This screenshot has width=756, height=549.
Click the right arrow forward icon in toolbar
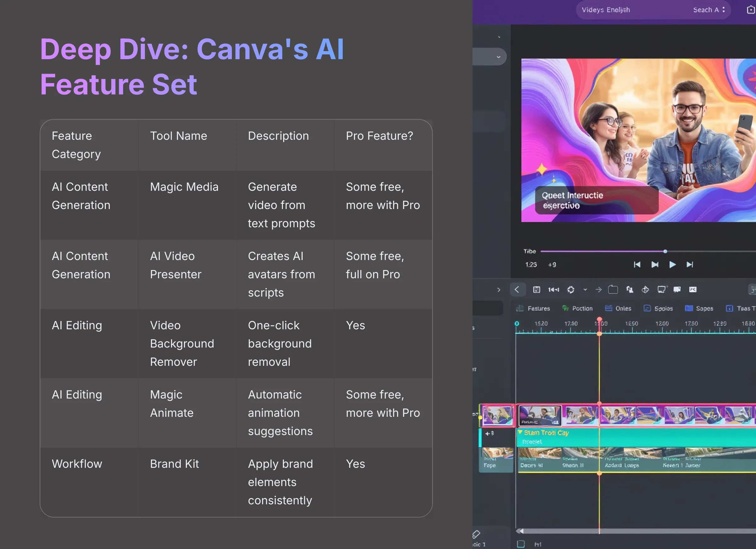point(599,290)
